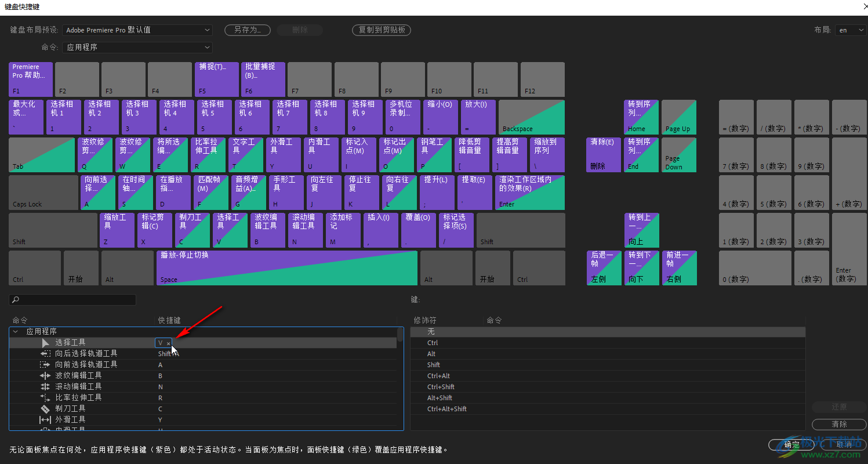Select the Ctrl modifier row
Screen dimensions: 868x464
[608, 343]
